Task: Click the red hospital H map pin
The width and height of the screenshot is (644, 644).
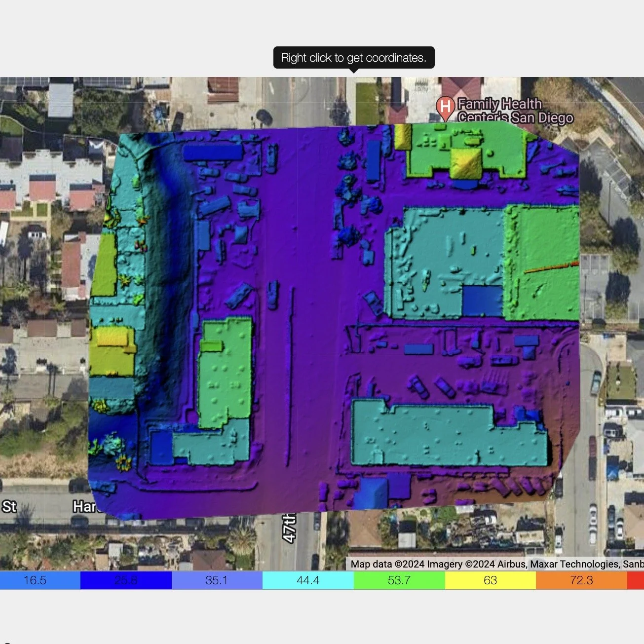Action: coord(445,108)
